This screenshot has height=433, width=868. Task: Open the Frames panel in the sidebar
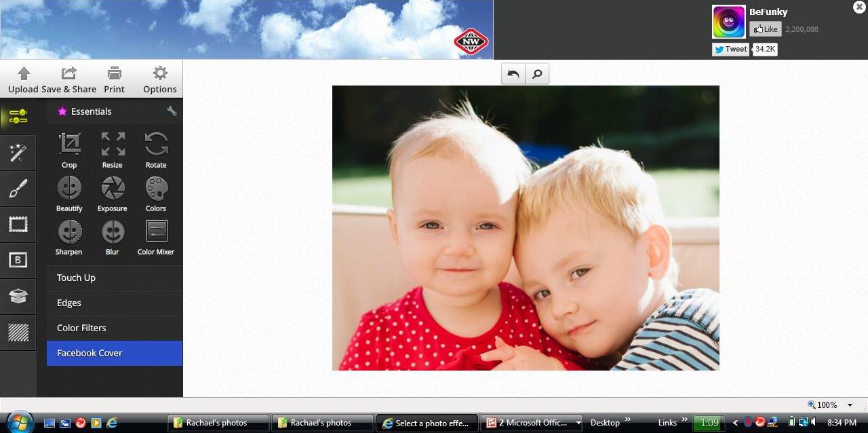(18, 224)
